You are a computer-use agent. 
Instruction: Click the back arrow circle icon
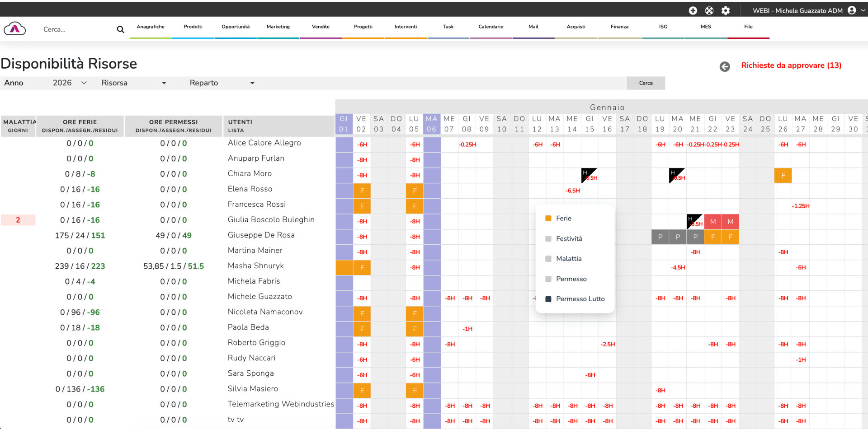(x=725, y=66)
